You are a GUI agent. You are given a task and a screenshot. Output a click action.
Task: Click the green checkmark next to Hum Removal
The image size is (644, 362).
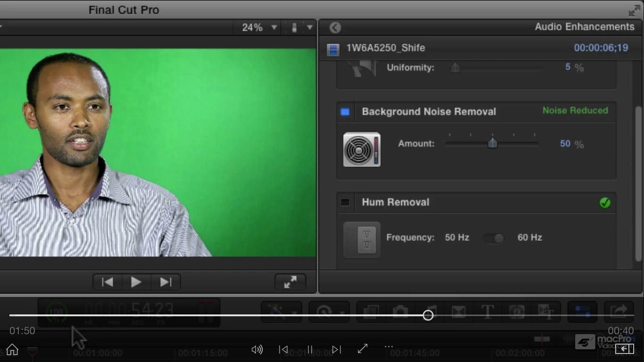click(x=605, y=203)
